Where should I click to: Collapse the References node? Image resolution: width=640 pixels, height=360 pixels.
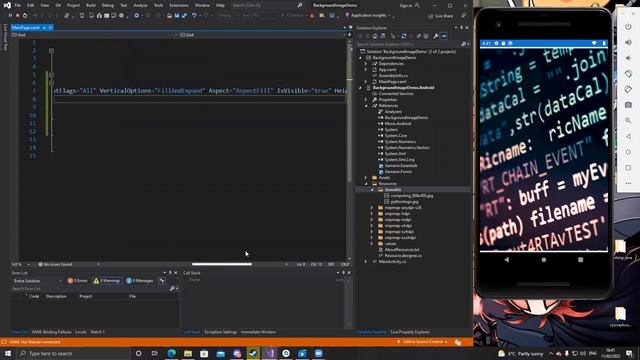point(366,106)
